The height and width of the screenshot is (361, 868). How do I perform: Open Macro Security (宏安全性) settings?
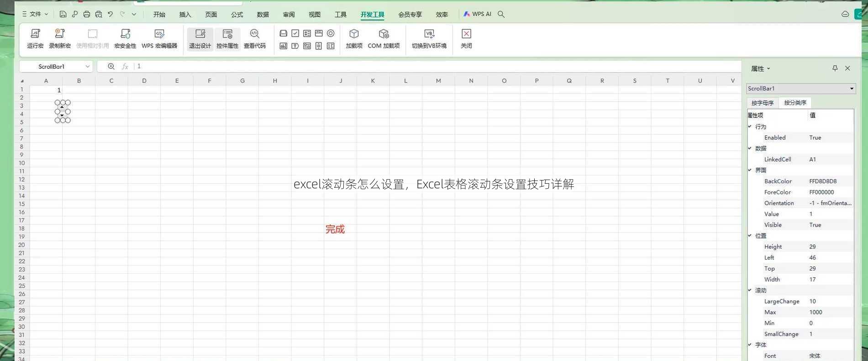coord(125,38)
